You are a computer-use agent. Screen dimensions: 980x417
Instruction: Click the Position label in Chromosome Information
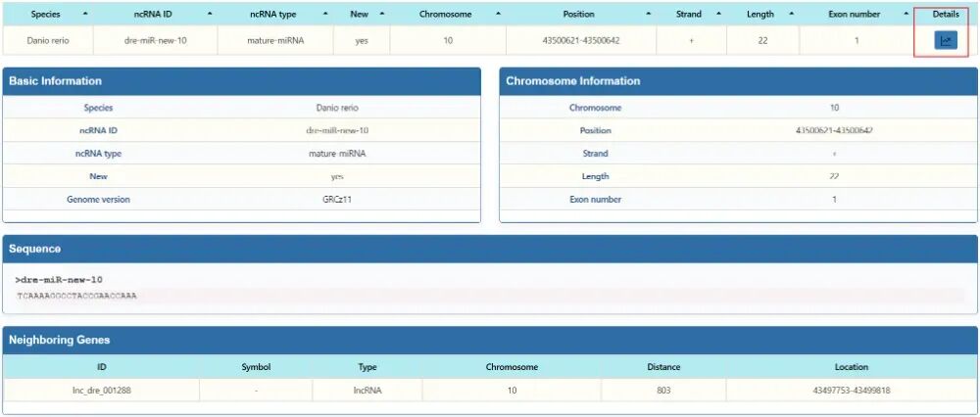point(595,130)
